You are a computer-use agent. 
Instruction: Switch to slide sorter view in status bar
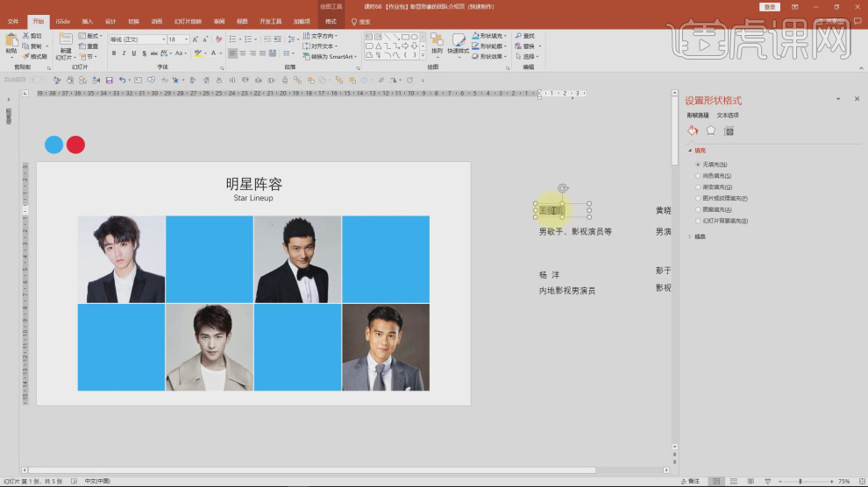click(x=734, y=482)
